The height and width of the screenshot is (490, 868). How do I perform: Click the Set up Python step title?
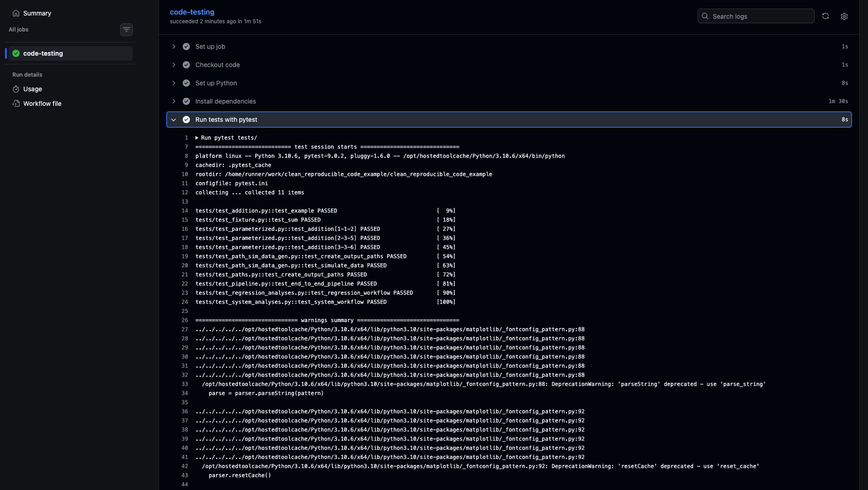[216, 83]
